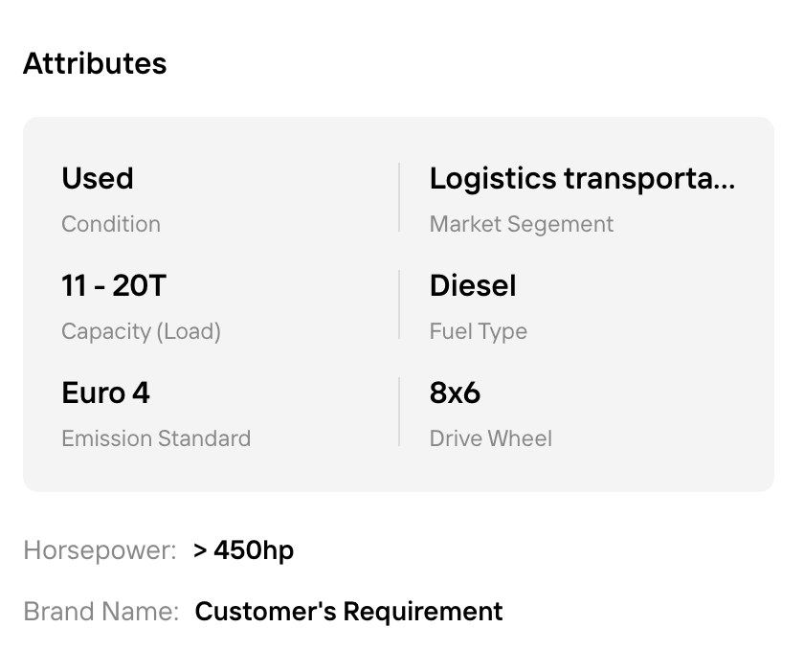Click the divider between 11 - 20T and Diesel
Screen dimensions: 804x672
point(399,304)
